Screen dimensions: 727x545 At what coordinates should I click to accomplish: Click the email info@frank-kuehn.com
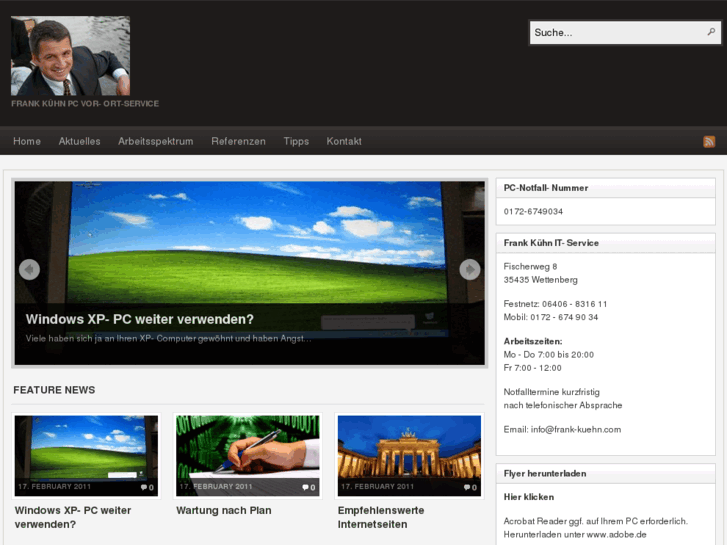point(576,430)
